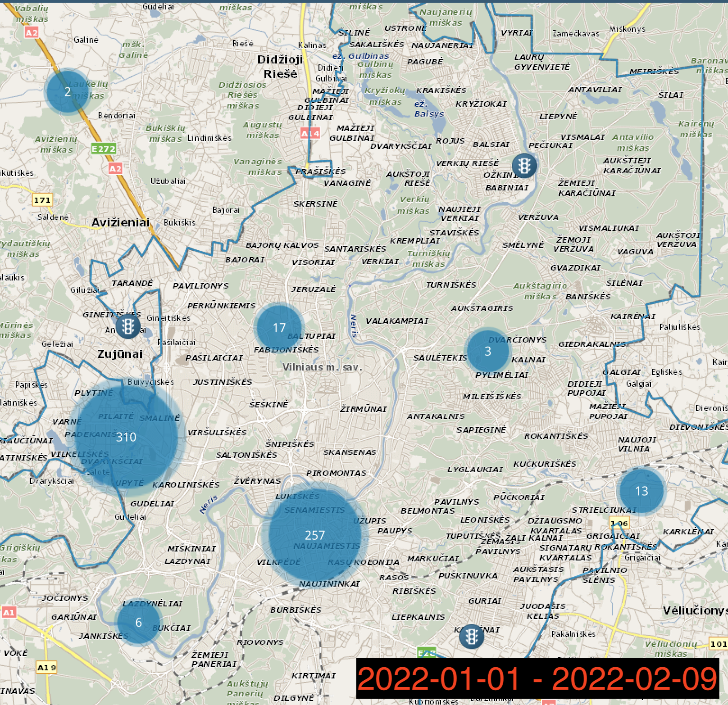Select the yellow 171 road shield
This screenshot has width=728, height=705.
42,200
